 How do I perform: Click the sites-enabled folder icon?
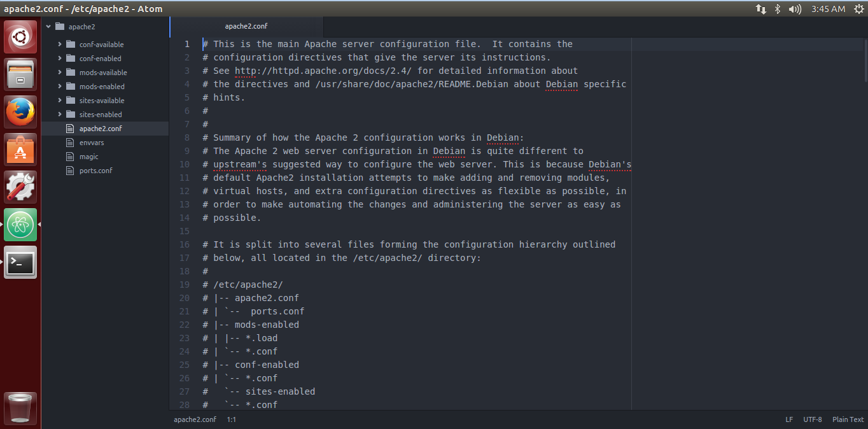tap(71, 115)
